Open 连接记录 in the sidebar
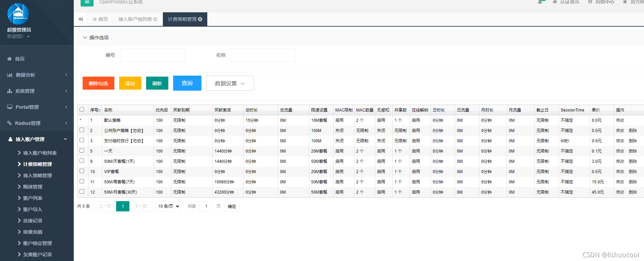644x261 pixels. click(x=32, y=221)
